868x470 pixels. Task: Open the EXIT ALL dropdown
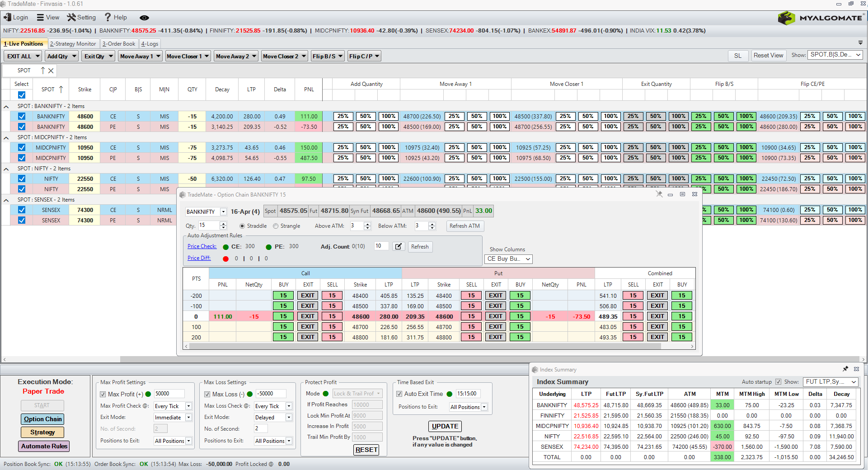click(38, 56)
